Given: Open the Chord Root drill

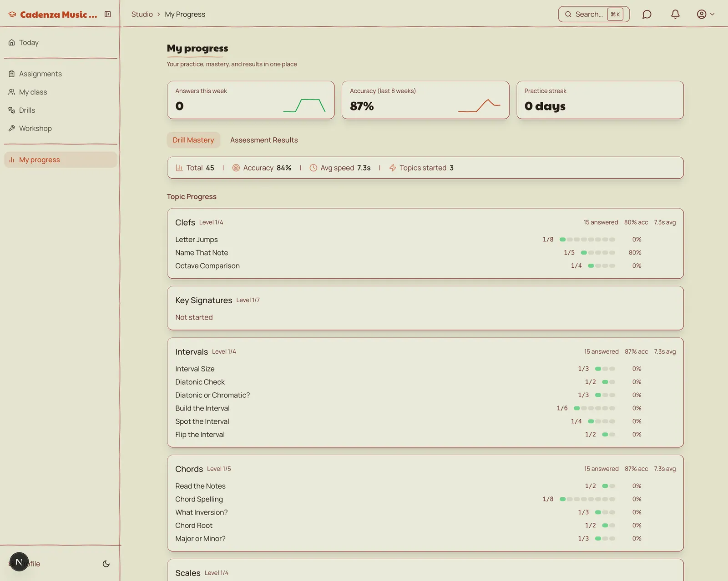Looking at the screenshot, I should click(194, 526).
